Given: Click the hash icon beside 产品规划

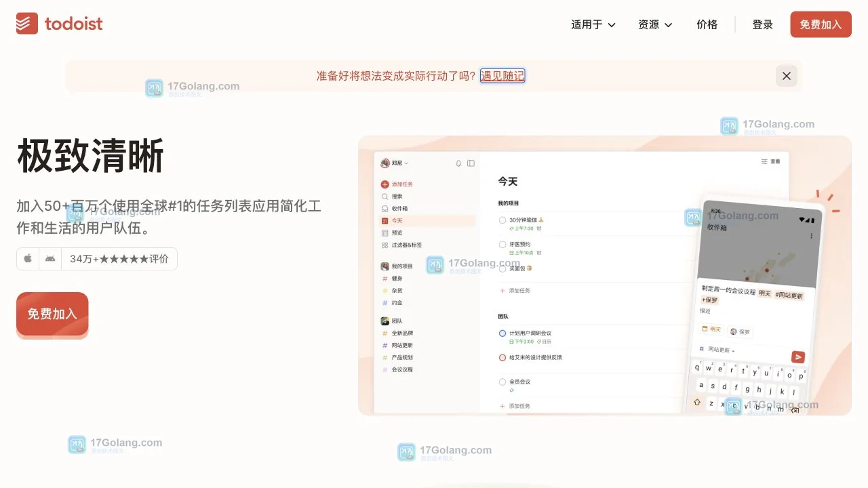Looking at the screenshot, I should pyautogui.click(x=385, y=358).
